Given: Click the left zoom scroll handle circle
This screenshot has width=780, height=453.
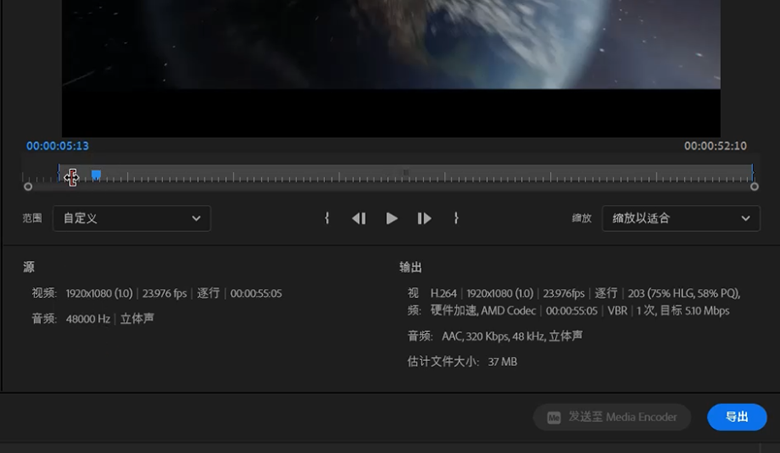Looking at the screenshot, I should pos(28,186).
